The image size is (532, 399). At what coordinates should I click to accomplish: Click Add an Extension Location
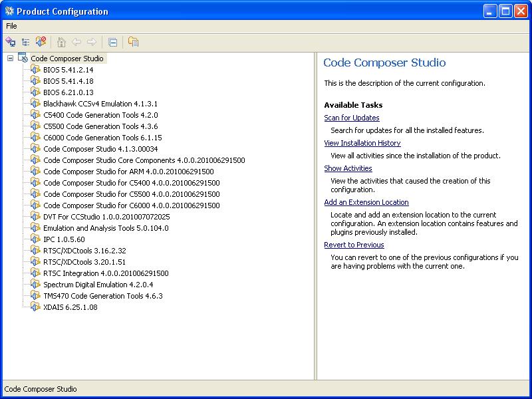coord(366,202)
